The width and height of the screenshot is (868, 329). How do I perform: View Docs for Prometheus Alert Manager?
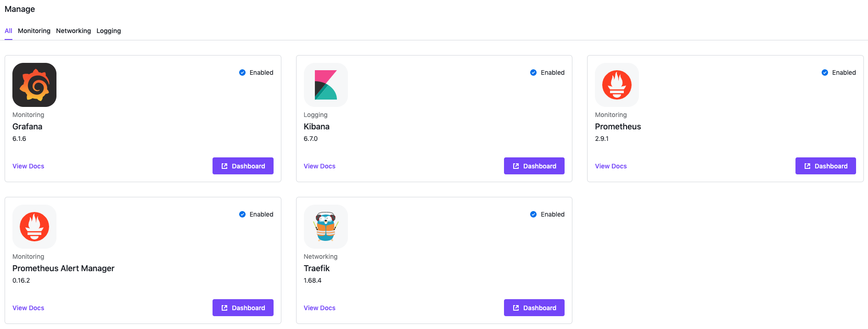(28, 308)
